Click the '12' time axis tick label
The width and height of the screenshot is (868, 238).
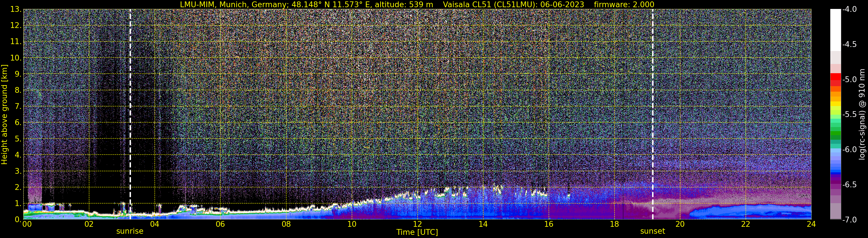417,224
